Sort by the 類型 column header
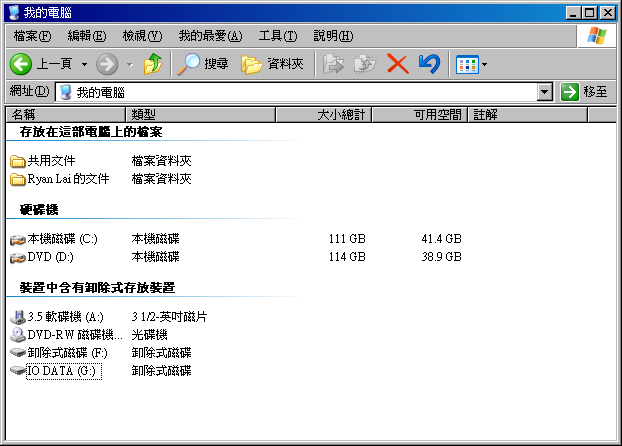622x446 pixels. (200, 115)
